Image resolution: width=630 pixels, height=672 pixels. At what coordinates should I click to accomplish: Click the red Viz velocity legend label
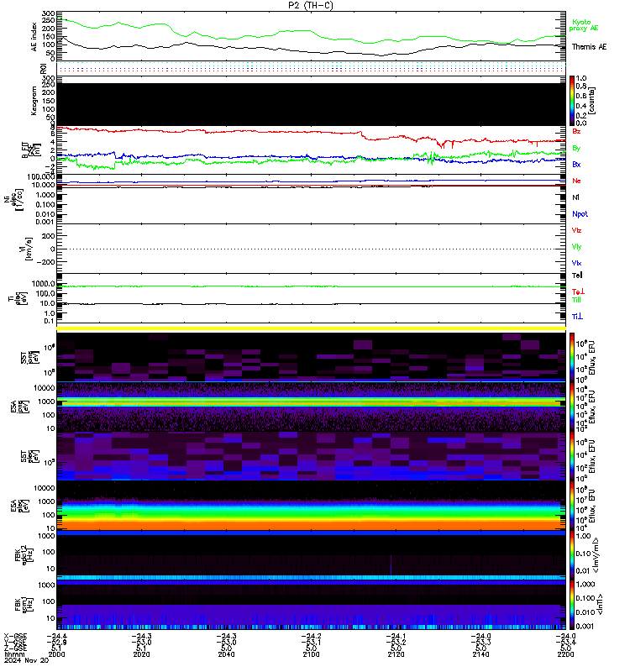(x=576, y=230)
